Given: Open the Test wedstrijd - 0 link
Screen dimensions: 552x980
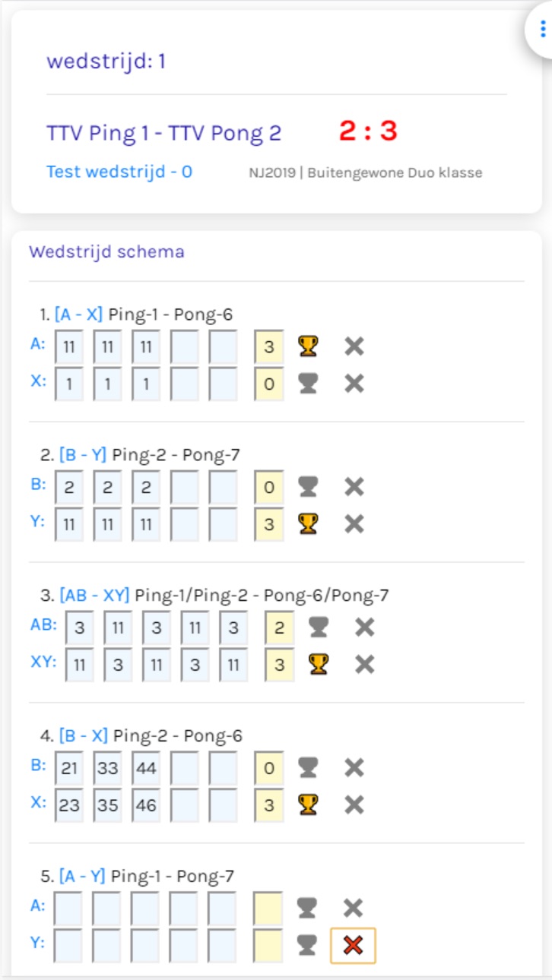Looking at the screenshot, I should point(119,172).
